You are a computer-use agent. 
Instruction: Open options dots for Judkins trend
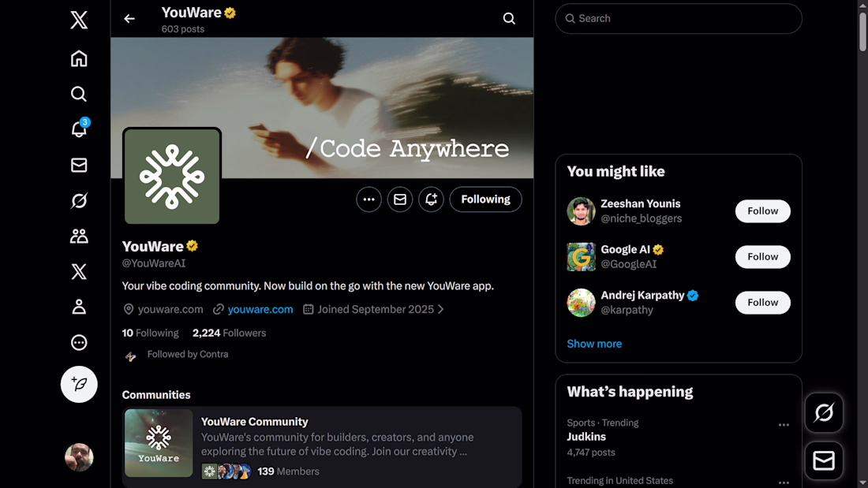(x=784, y=425)
